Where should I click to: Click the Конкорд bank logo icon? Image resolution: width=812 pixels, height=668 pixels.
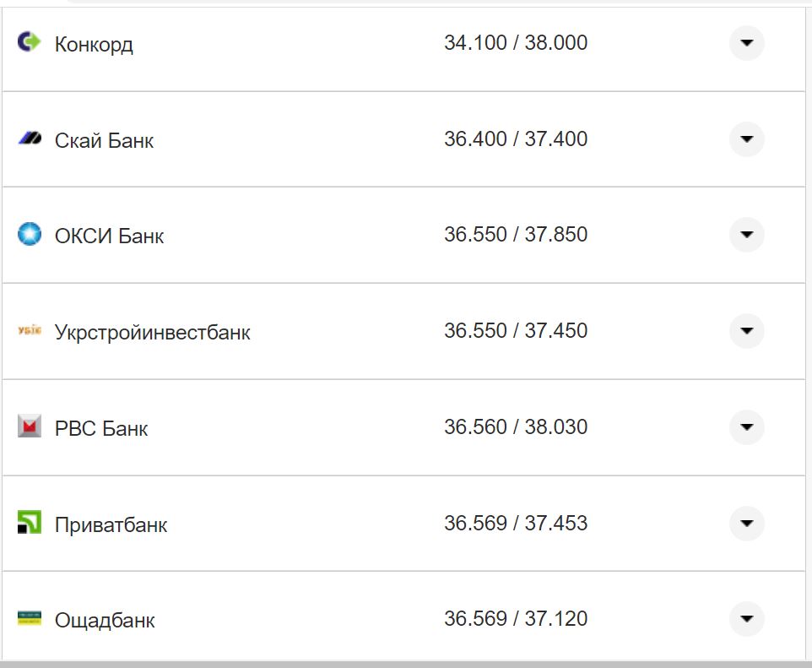point(30,41)
